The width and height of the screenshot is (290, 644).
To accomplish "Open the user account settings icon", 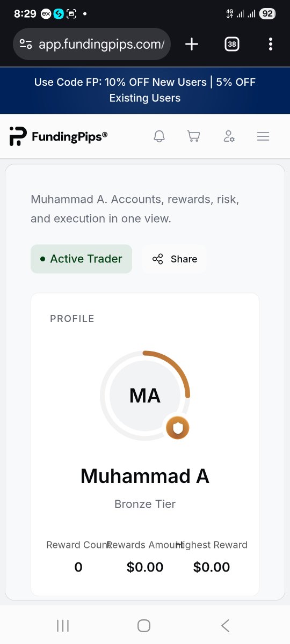I will point(229,136).
